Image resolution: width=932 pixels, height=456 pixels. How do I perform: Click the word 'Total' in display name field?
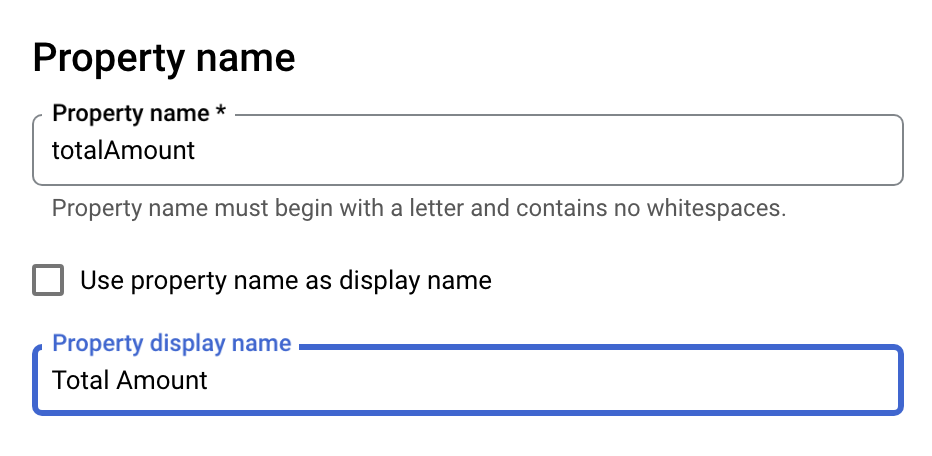80,380
